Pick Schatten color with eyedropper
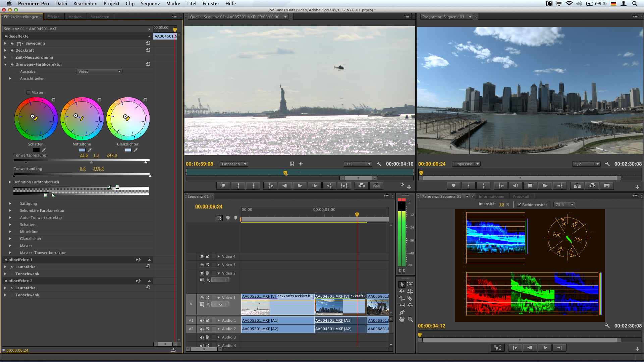Screen dimensions: 644x362 (44, 150)
